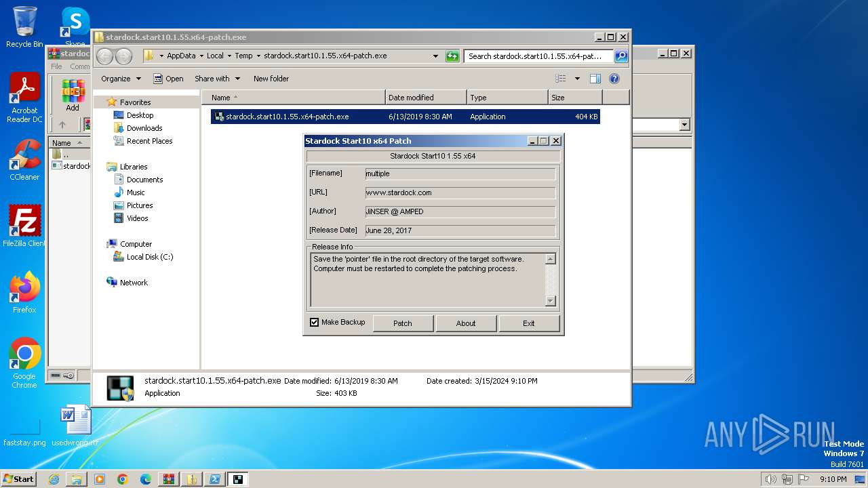Open the volume control in the system tray
Viewport: 868px width, 488px height.
pyautogui.click(x=770, y=479)
